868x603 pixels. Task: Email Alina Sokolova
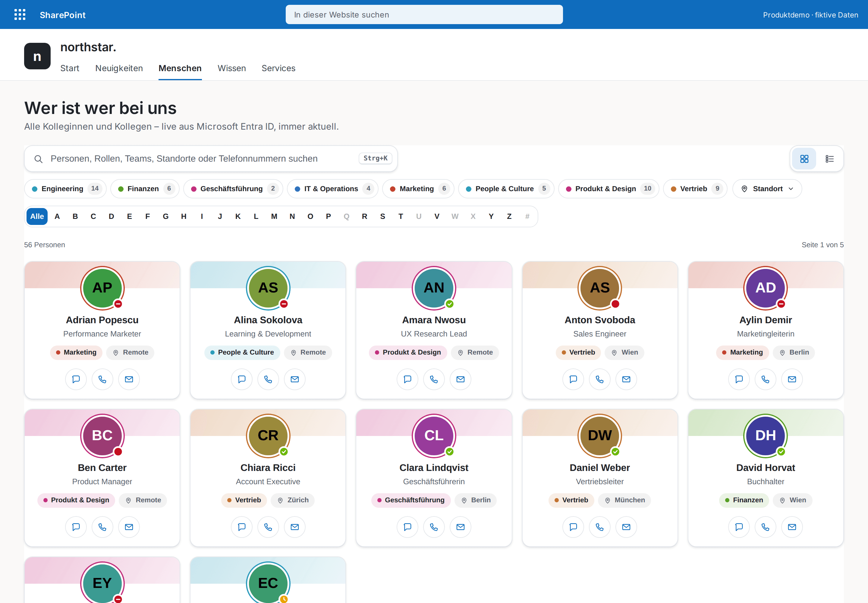pos(295,379)
